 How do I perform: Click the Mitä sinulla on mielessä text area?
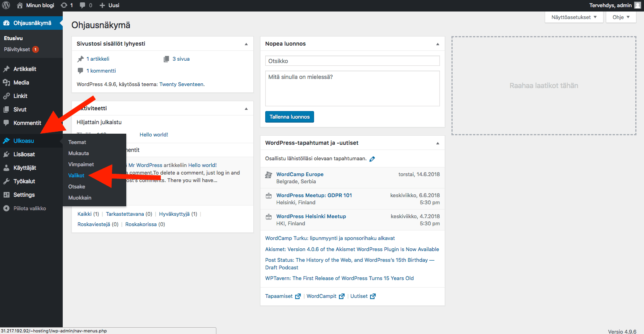(353, 88)
